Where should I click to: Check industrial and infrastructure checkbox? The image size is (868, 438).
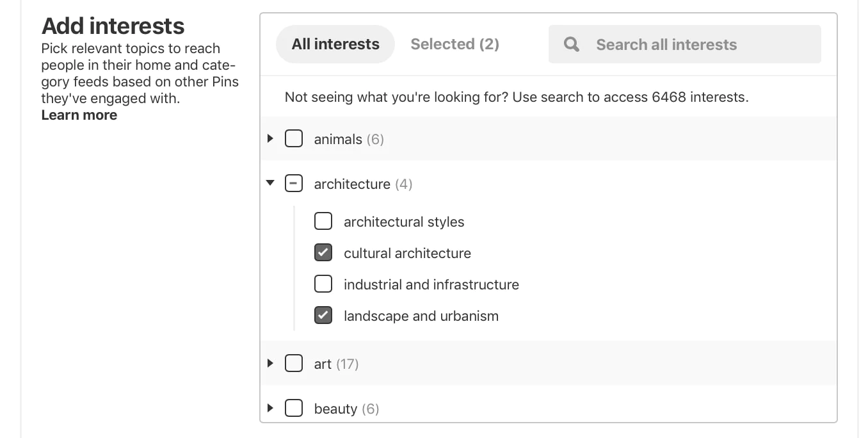[323, 284]
